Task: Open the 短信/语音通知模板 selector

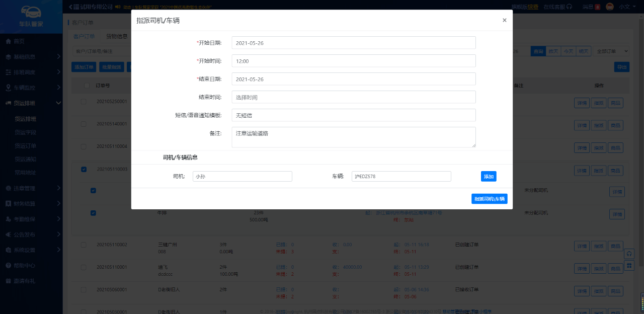Action: pyautogui.click(x=353, y=115)
